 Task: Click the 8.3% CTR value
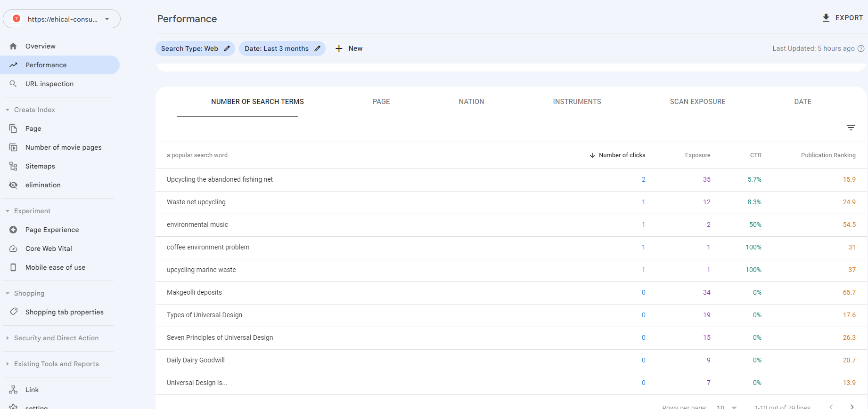tap(754, 202)
